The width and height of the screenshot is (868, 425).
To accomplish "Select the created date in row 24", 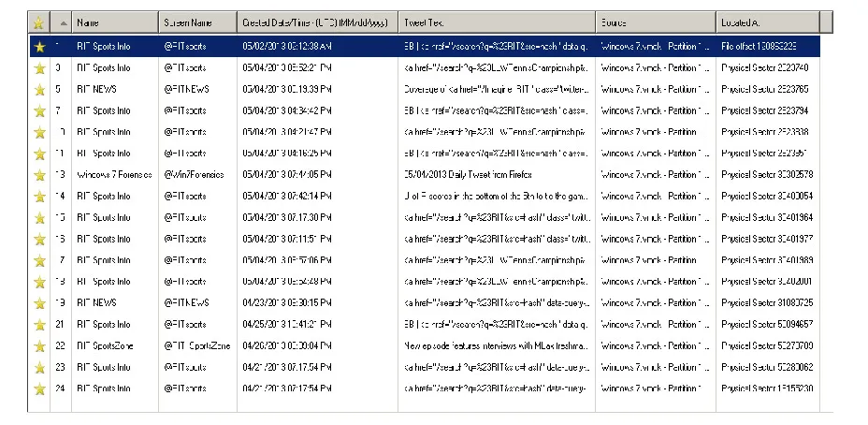I will (x=287, y=388).
